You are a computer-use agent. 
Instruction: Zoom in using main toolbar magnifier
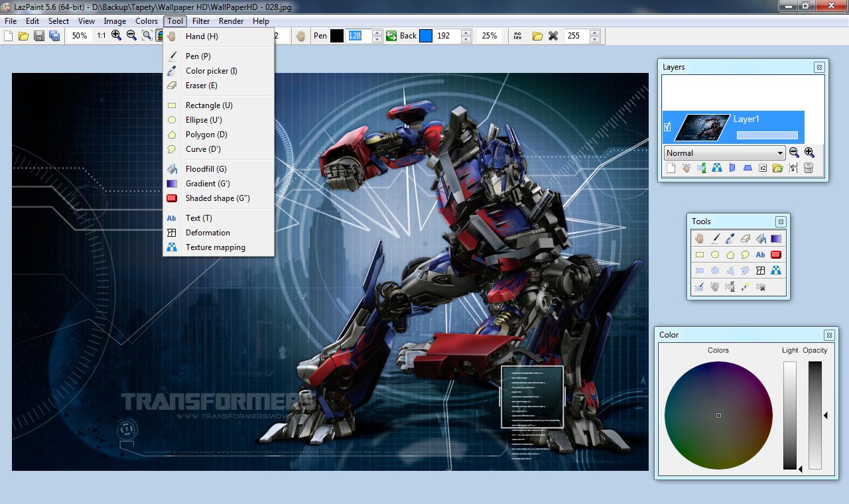point(117,36)
